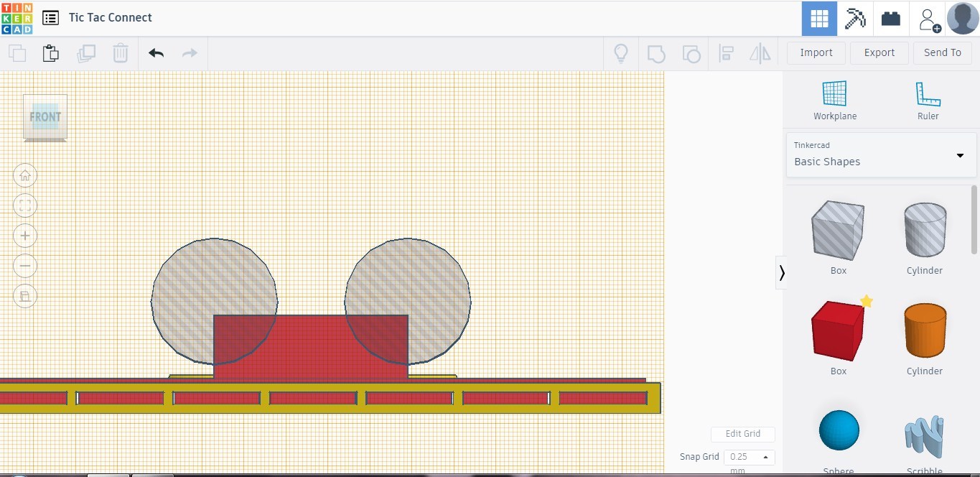Click the Delete trash icon

pos(121,53)
